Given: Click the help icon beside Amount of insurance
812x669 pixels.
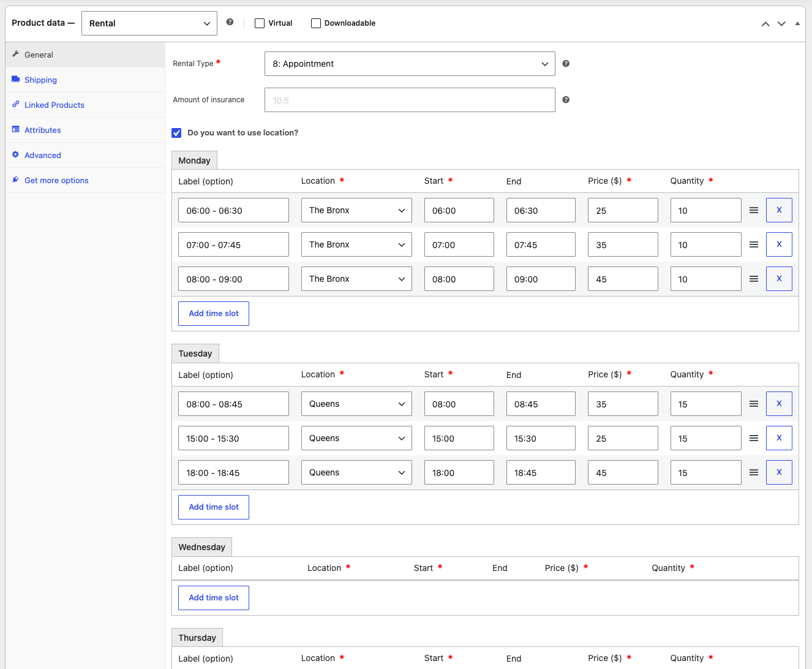Looking at the screenshot, I should point(566,100).
